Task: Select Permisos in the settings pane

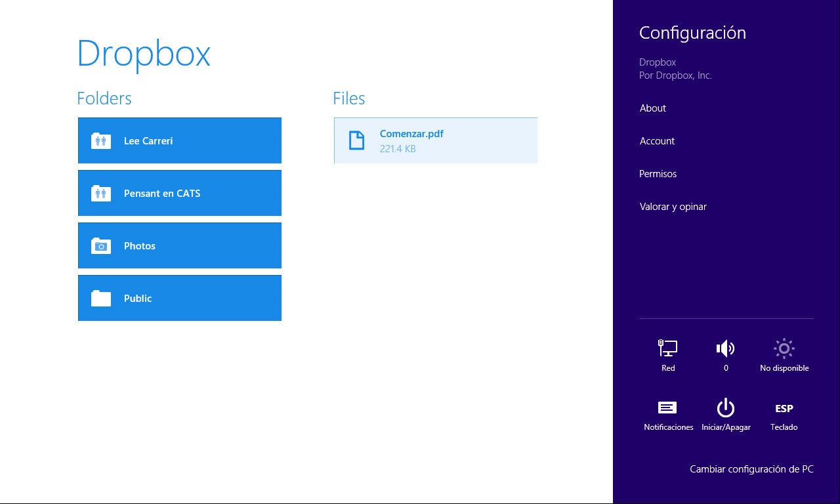Action: (658, 174)
